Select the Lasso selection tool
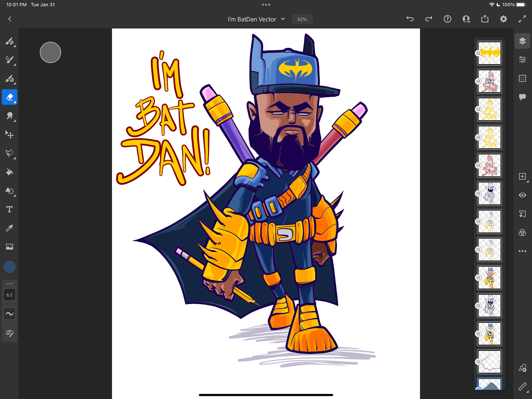 pos(10,153)
